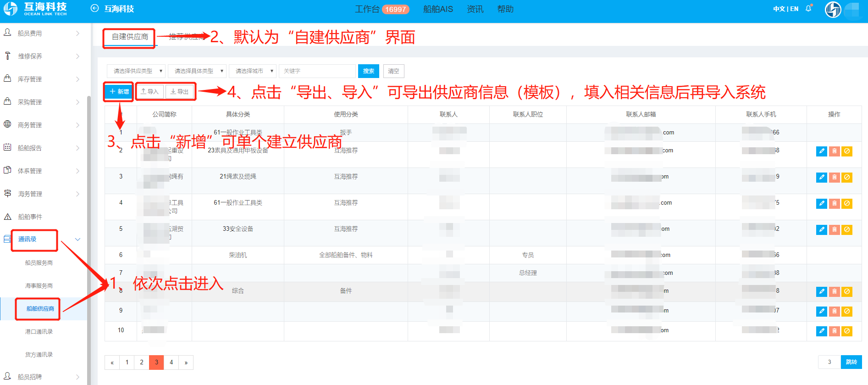The height and width of the screenshot is (385, 868).
Task: Edit the 综合 备件 supplier row 8
Action: [x=821, y=291]
